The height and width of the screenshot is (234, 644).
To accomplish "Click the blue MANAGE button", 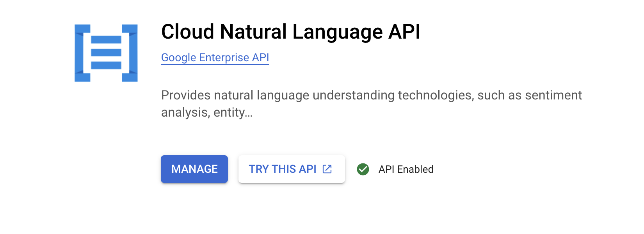I will click(194, 169).
